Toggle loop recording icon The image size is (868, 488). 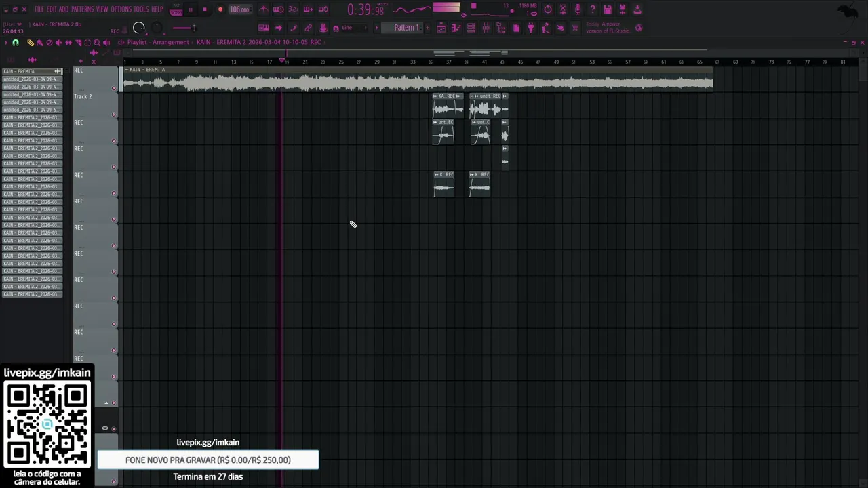pyautogui.click(x=323, y=9)
